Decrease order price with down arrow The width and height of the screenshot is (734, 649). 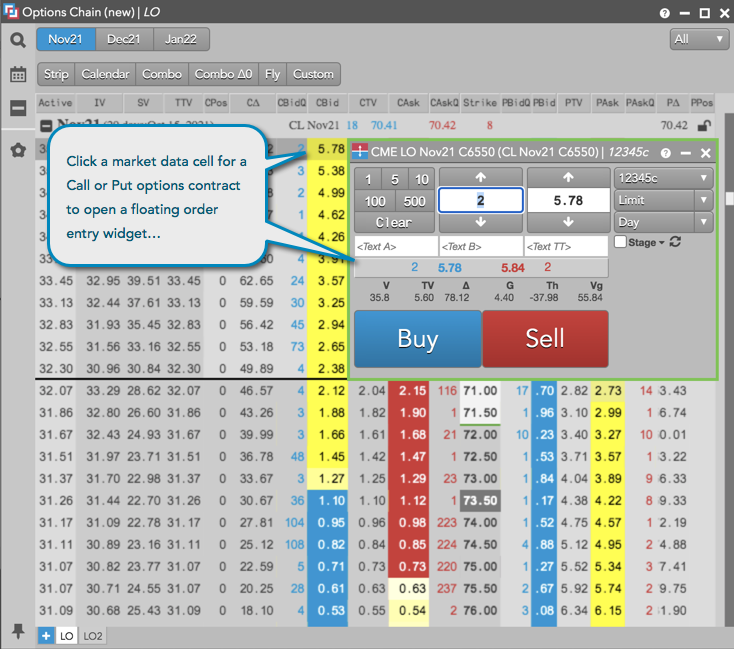pos(568,222)
